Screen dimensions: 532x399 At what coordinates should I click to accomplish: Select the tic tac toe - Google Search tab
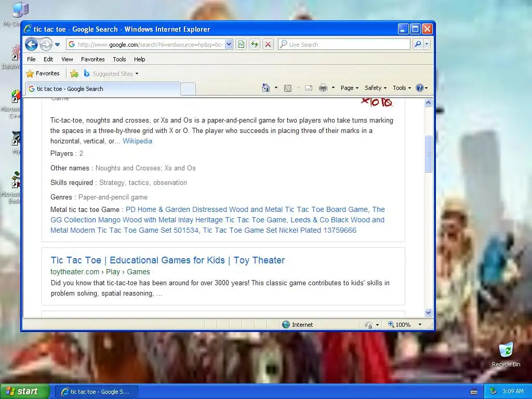(x=103, y=89)
